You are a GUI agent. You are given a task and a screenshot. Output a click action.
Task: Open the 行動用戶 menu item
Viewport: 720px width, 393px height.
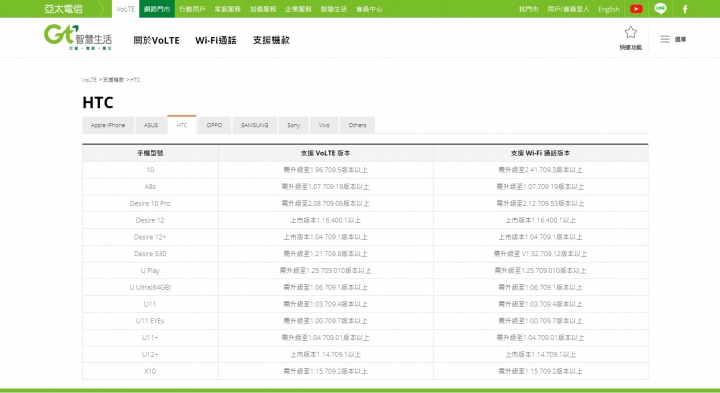(192, 9)
